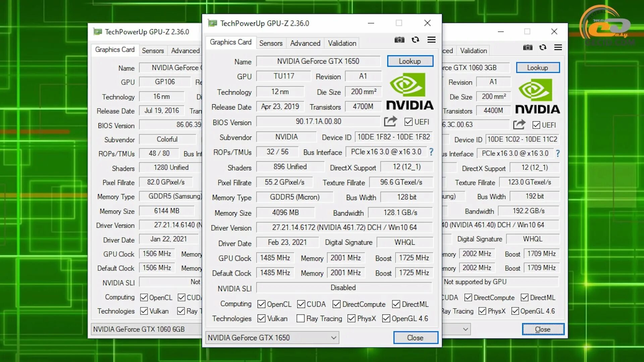Click Shaders field 896 Unified

290,167
